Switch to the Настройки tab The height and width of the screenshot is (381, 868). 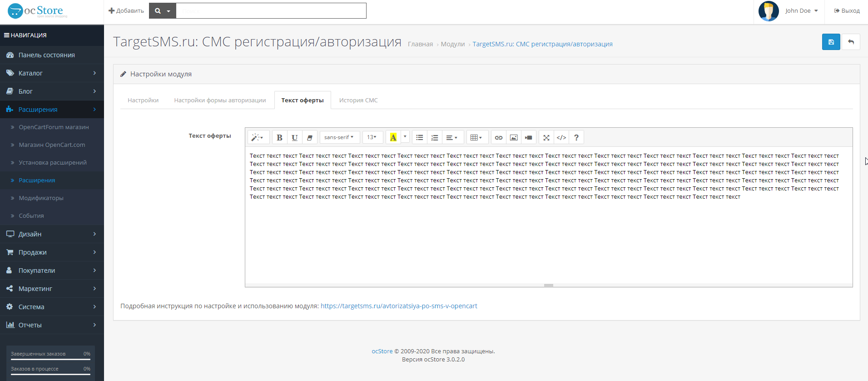143,100
